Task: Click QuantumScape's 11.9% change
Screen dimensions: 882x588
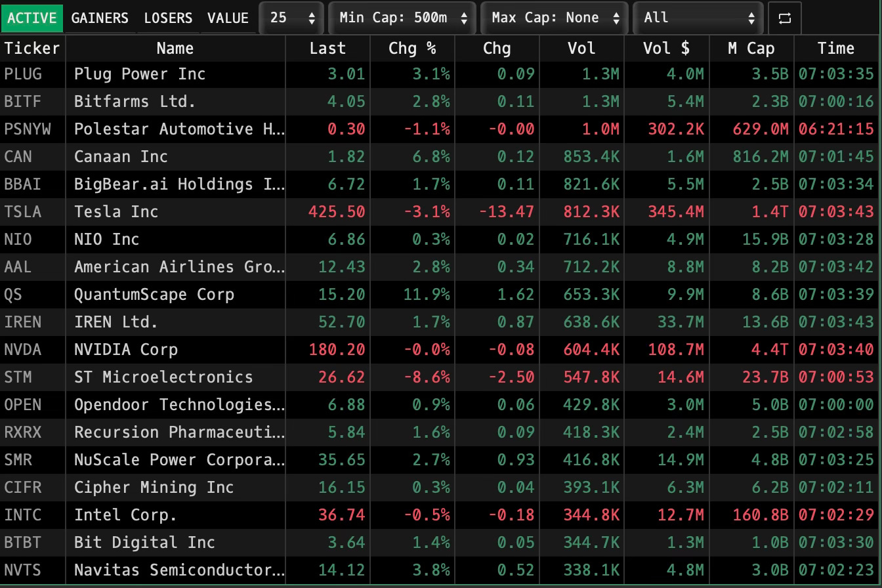Action: point(427,295)
